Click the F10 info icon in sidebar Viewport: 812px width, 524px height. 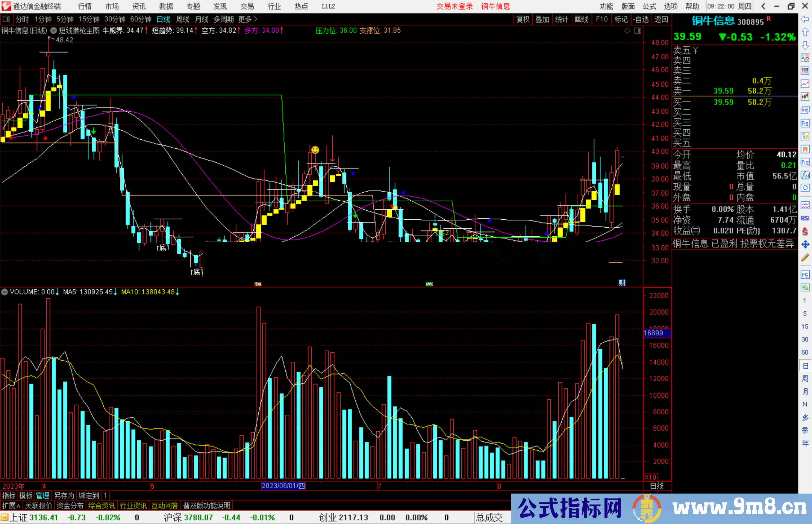pyautogui.click(x=805, y=123)
